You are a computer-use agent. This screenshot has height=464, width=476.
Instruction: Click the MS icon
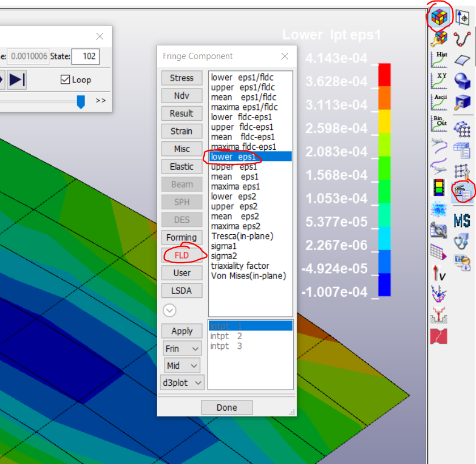point(462,221)
